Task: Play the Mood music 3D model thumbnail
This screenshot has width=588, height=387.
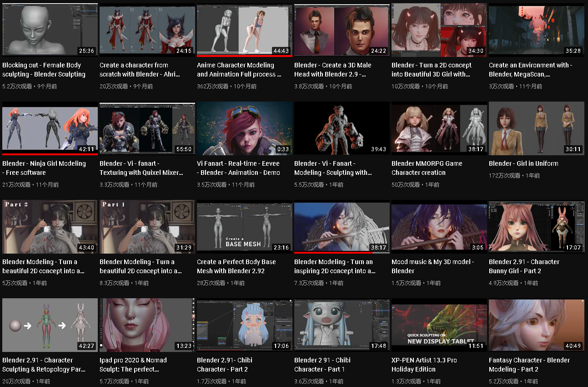Action: pos(439,226)
